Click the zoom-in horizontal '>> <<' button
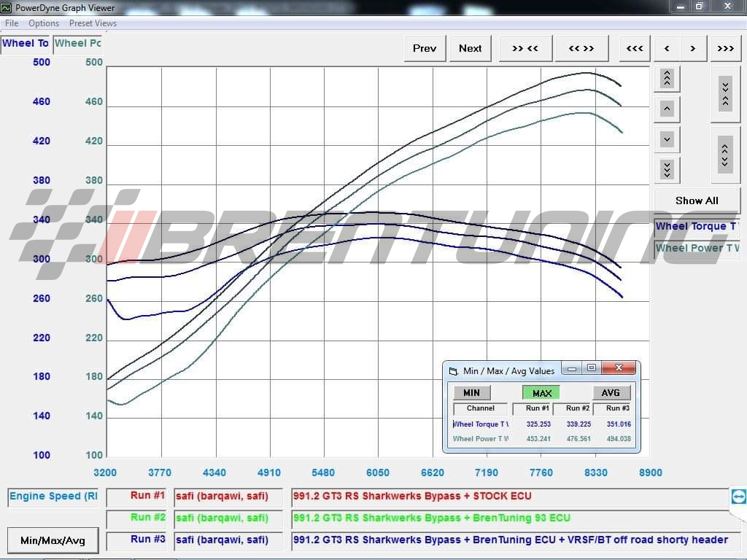 [x=525, y=48]
